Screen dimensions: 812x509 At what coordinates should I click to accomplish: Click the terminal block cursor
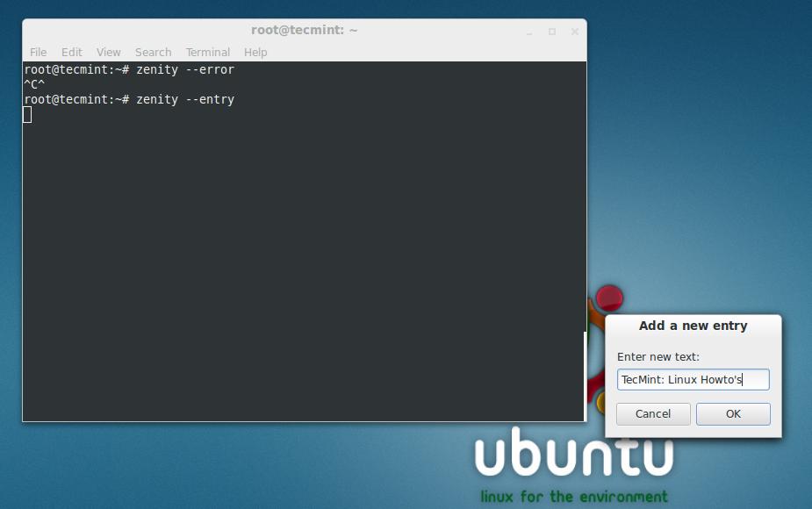(27, 115)
